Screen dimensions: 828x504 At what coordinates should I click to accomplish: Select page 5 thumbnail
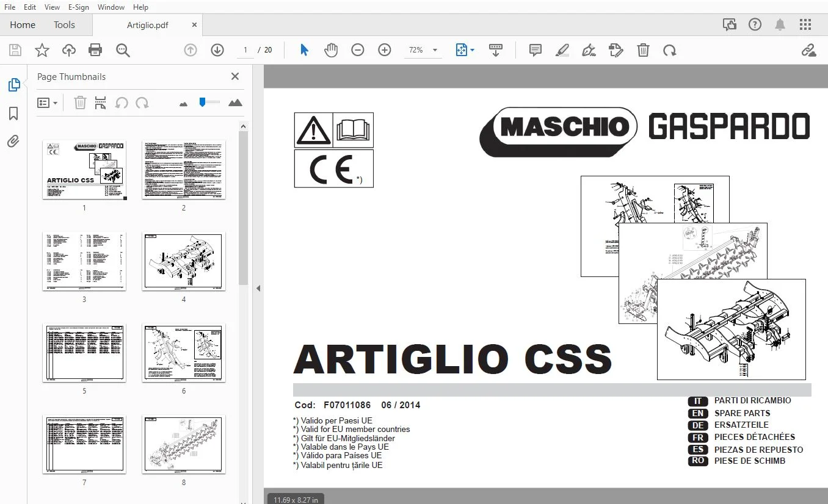(84, 353)
